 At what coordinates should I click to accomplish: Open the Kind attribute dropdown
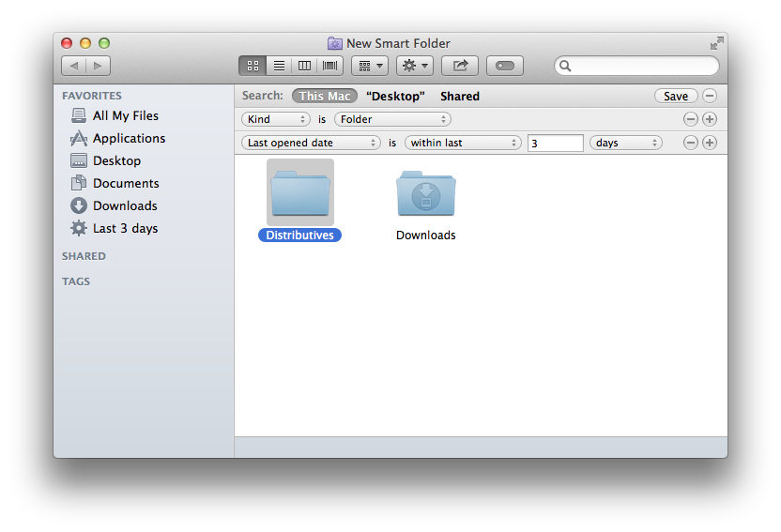pyautogui.click(x=276, y=119)
